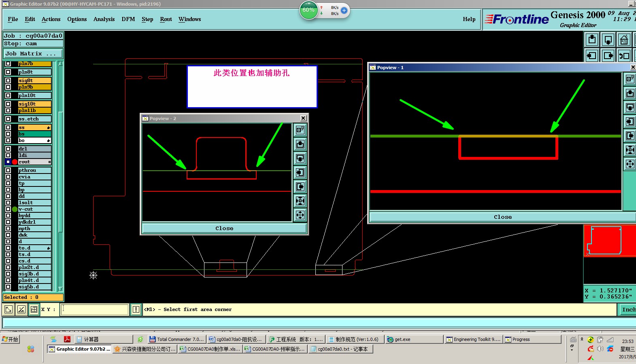
Task: Pan down in the Popview-2 window
Action: click(300, 159)
